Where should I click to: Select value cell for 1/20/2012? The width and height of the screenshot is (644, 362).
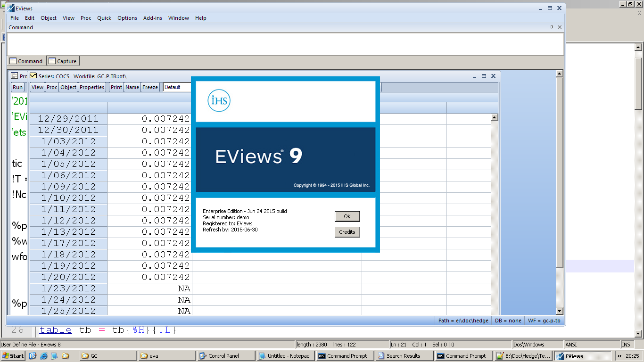(149, 277)
